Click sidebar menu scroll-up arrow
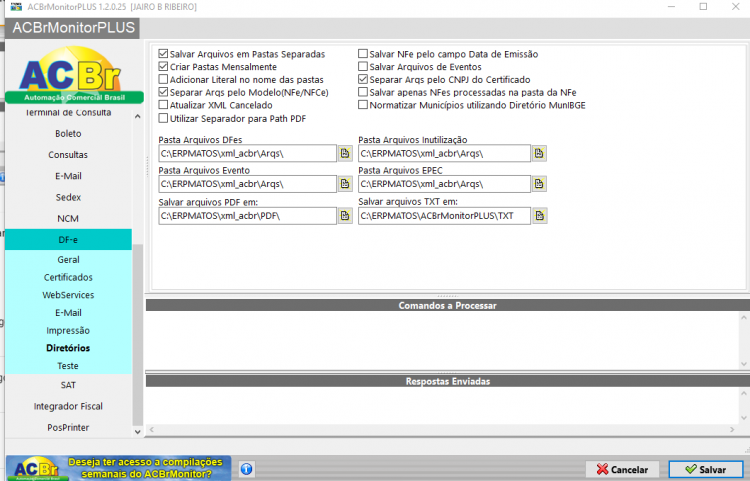The height and width of the screenshot is (481, 750). [138, 116]
